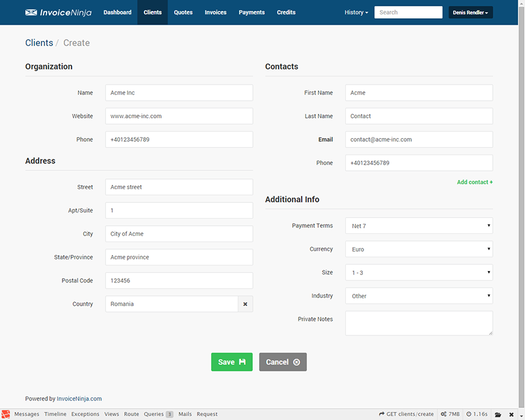Image resolution: width=525 pixels, height=420 pixels.
Task: Open the Currency dropdown
Action: [x=418, y=249]
